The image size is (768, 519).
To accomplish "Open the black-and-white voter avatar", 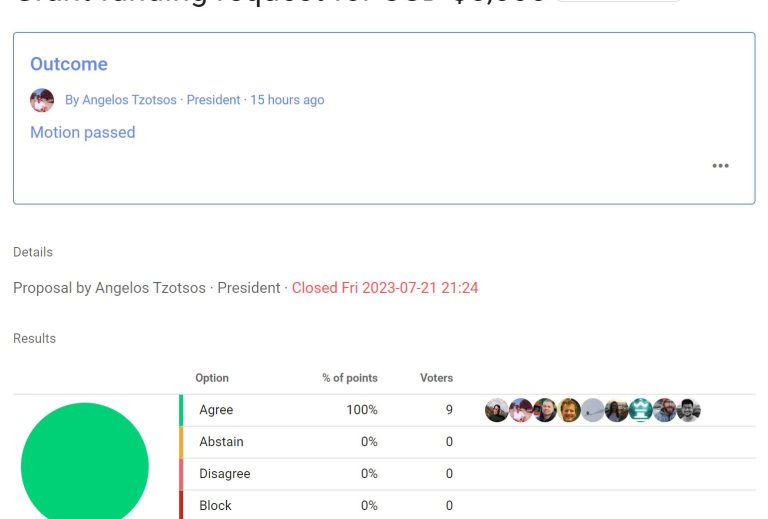I will tap(689, 410).
